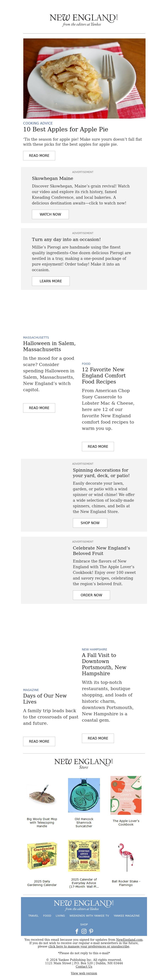
Task: Click Learn More for Millie's Pierogi ad
Action: [51, 281]
